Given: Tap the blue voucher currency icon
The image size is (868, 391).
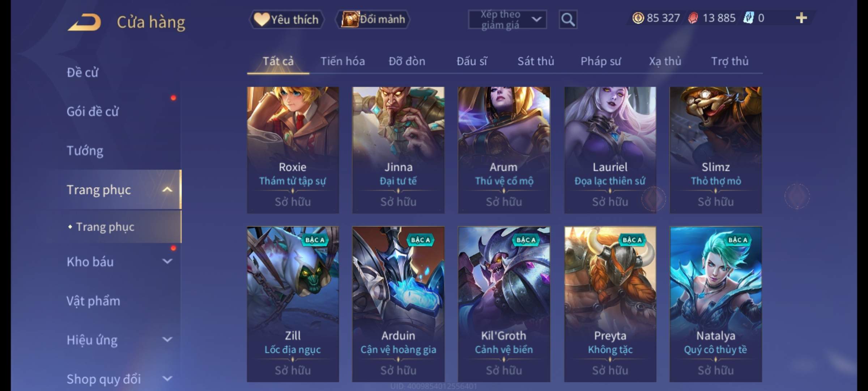Looking at the screenshot, I should coord(748,18).
